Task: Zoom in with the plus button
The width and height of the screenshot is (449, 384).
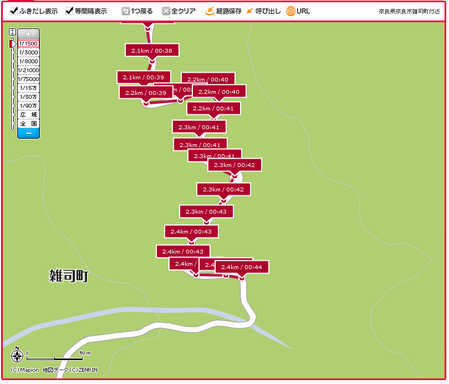Action: pyautogui.click(x=28, y=34)
